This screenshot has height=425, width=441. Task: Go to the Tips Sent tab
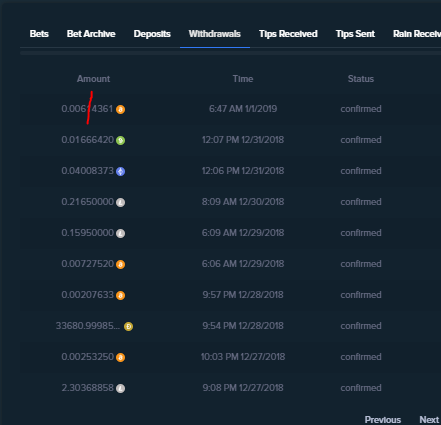click(x=355, y=34)
